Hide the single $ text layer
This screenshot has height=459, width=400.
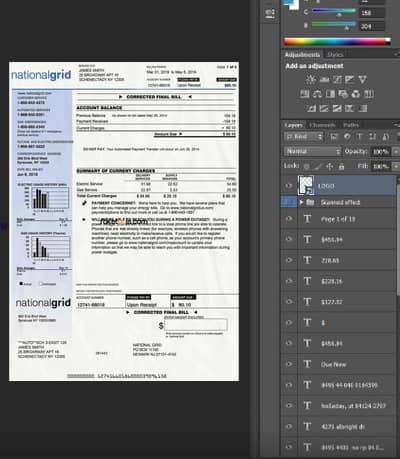[289, 322]
